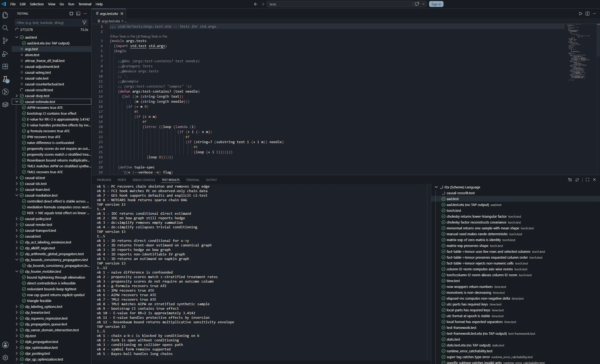Switch to the Output panel tab
This screenshot has height=364, width=600.
(x=211, y=180)
